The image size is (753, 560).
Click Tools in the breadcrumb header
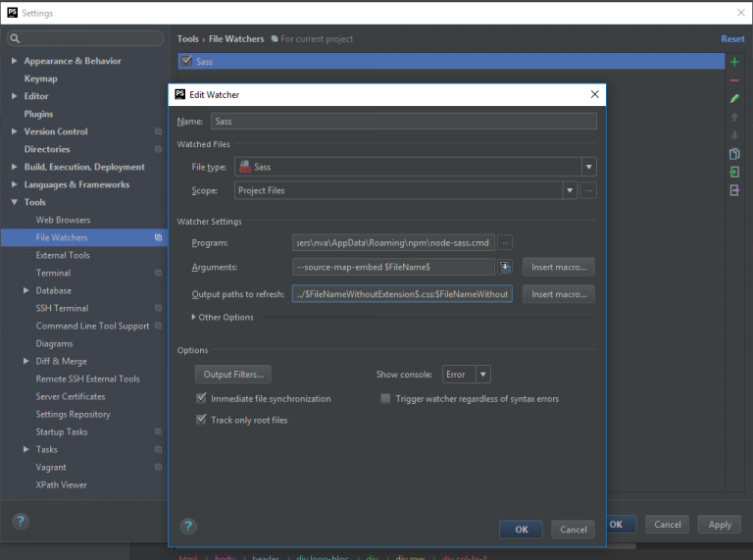pos(188,39)
